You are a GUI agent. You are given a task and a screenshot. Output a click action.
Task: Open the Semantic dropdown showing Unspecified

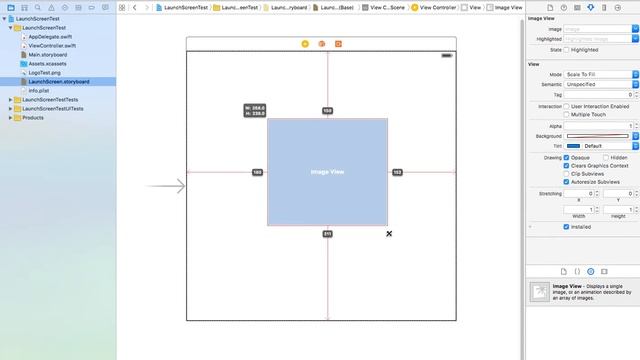coord(601,84)
